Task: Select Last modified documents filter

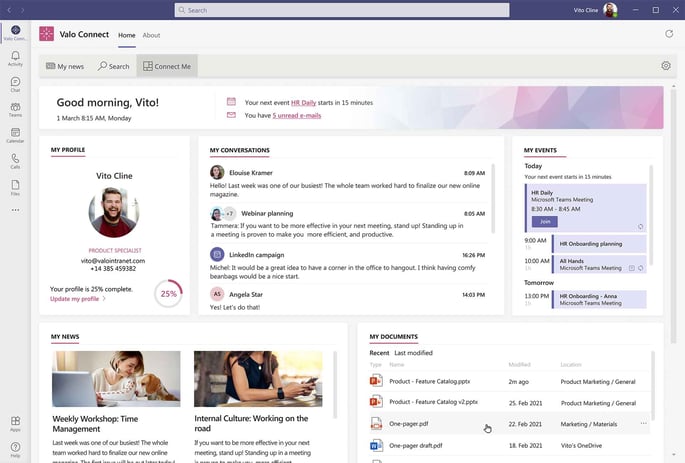Action: tap(413, 352)
